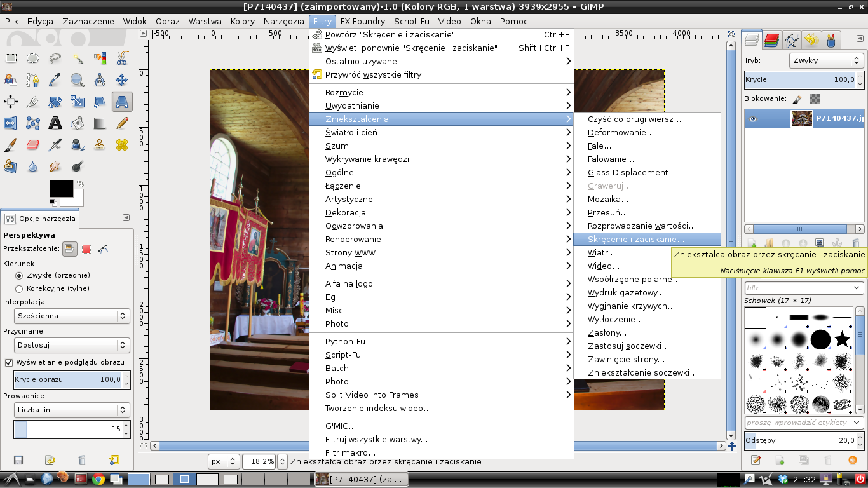Activate the Color Picker eyedropper tool
This screenshot has height=488, width=868.
point(55,80)
